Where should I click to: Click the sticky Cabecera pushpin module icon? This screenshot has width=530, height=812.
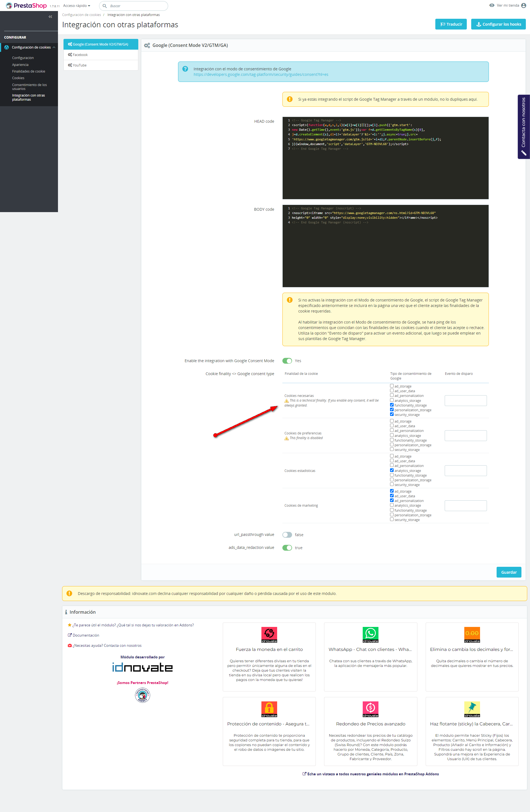point(472,709)
